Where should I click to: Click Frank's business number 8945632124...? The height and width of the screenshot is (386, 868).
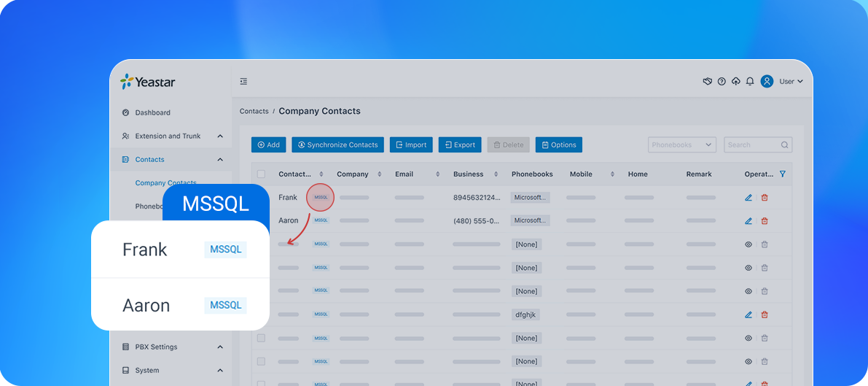coord(477,198)
